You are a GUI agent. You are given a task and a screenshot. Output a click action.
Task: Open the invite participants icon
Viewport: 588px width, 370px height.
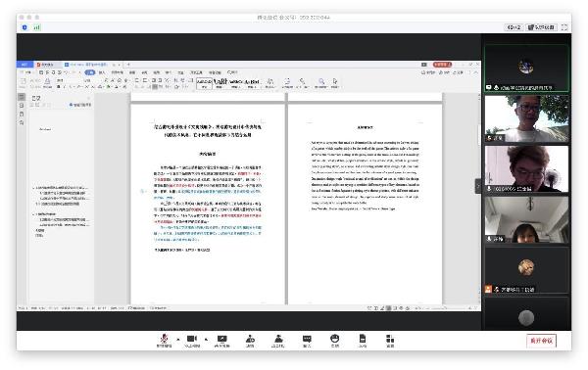click(x=250, y=341)
